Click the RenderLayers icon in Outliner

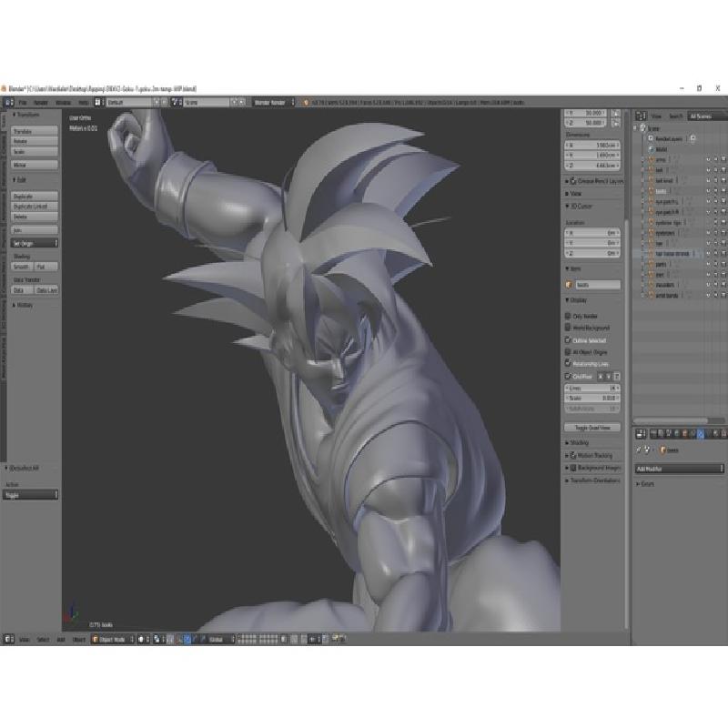click(x=651, y=139)
